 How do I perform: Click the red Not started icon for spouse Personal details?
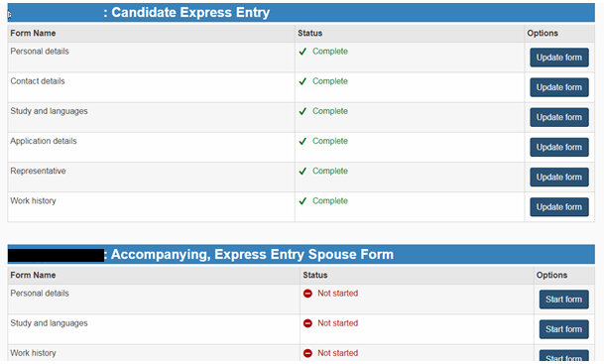click(307, 294)
